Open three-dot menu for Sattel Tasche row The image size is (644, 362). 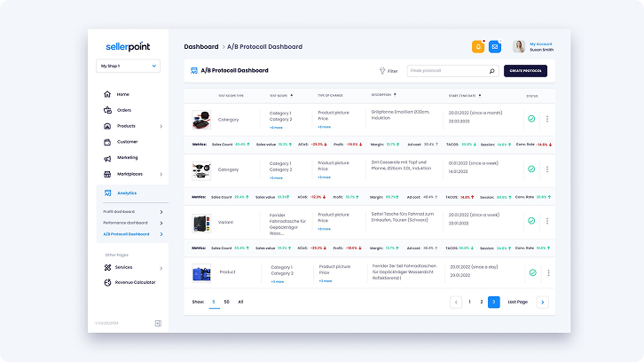tap(547, 221)
